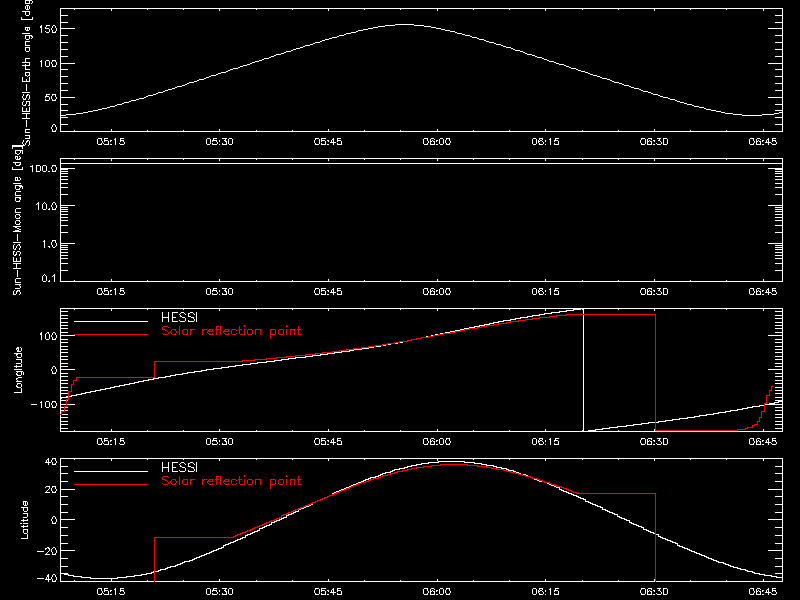Screen dimensions: 800x600
Task: Click white HESSI legend line in Latitude plot
Action: [111, 471]
